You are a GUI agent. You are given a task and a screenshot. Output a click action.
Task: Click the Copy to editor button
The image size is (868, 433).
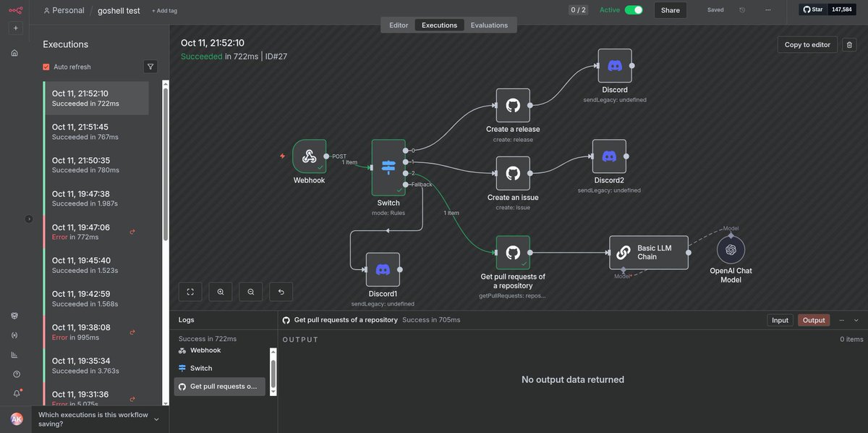[x=807, y=45]
